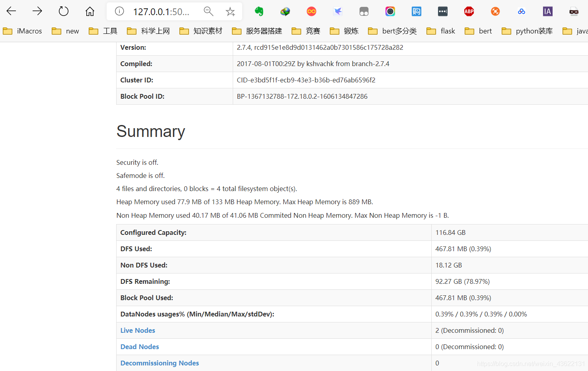Open the flask bookmarks folder
Viewport: 588px width, 371px height.
tap(441, 31)
